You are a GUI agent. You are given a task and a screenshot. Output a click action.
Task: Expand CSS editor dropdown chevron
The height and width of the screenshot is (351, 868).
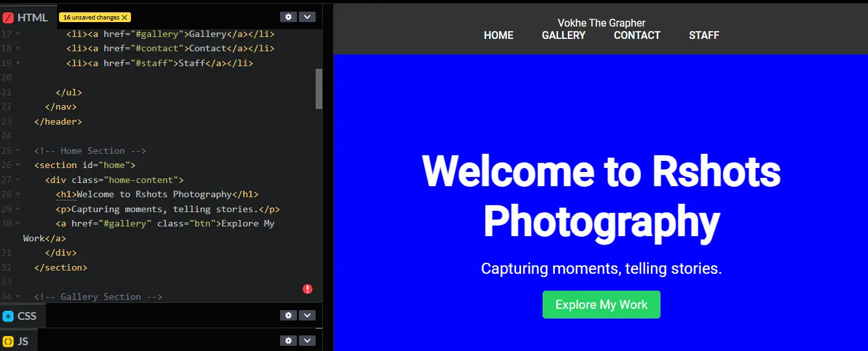coord(307,315)
